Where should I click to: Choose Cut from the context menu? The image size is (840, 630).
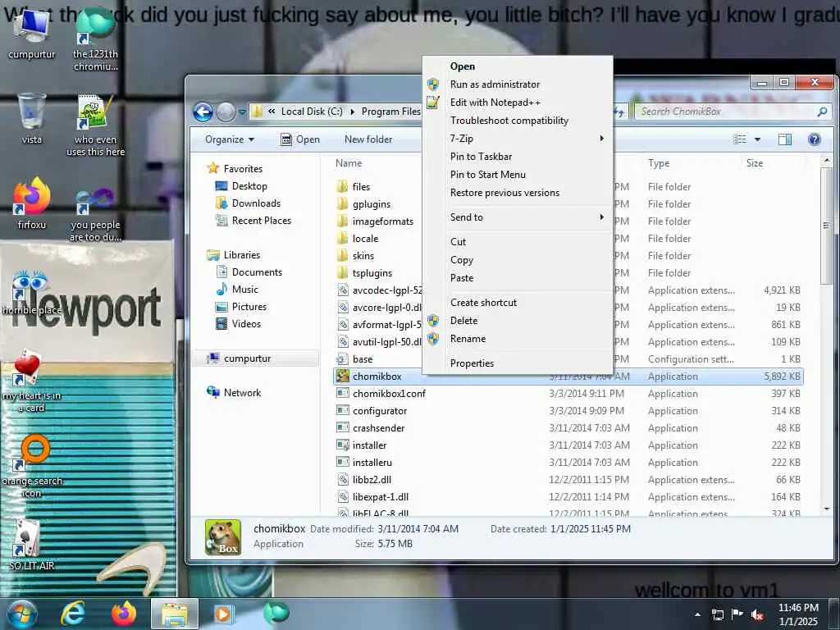[x=518, y=242]
